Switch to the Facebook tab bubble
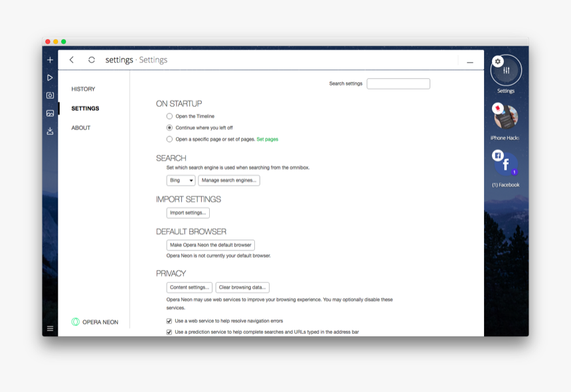The height and width of the screenshot is (392, 571). pyautogui.click(x=506, y=164)
